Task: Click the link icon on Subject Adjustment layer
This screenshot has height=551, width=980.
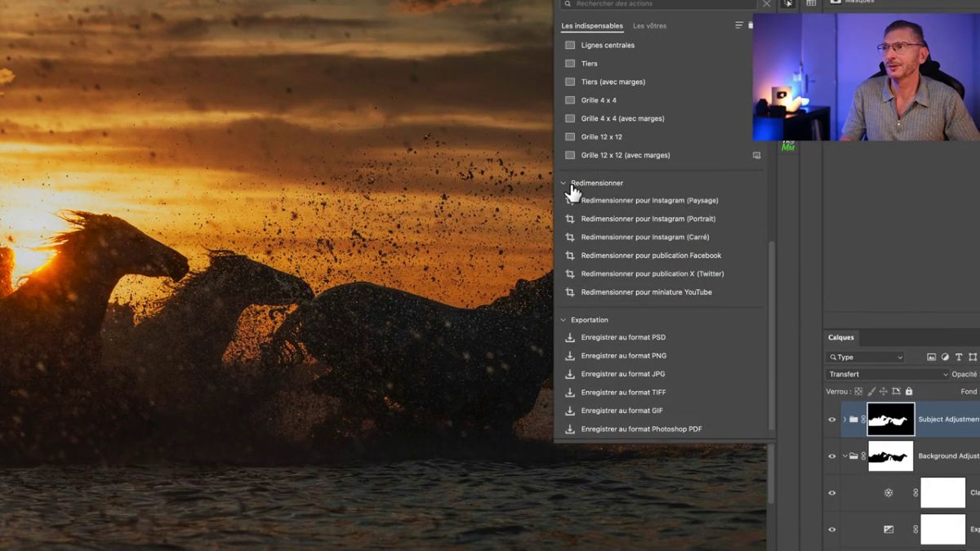Action: click(x=863, y=420)
